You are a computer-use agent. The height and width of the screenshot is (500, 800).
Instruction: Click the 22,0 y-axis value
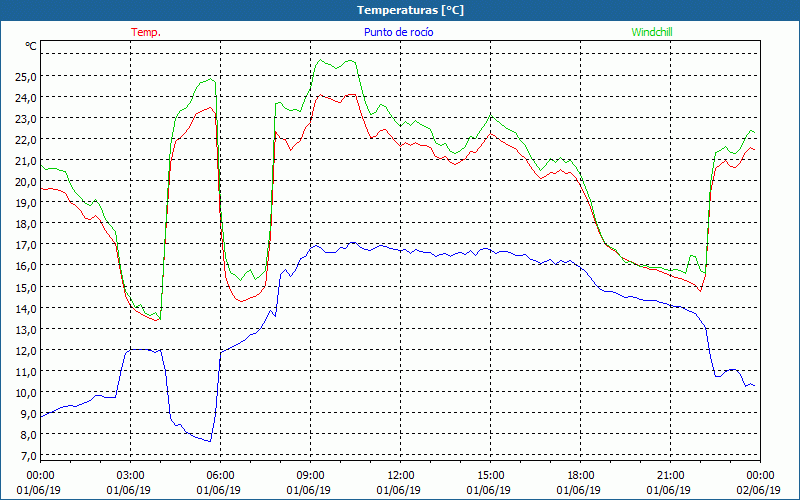(x=27, y=139)
